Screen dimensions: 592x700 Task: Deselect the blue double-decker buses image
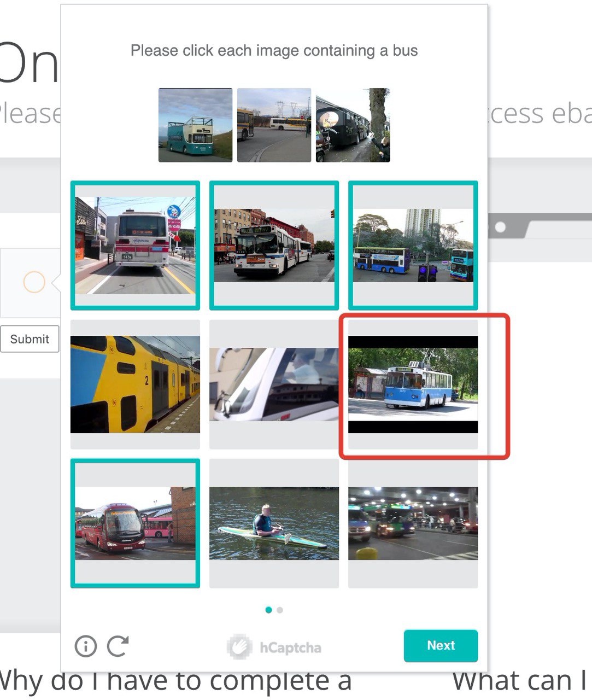coord(413,245)
